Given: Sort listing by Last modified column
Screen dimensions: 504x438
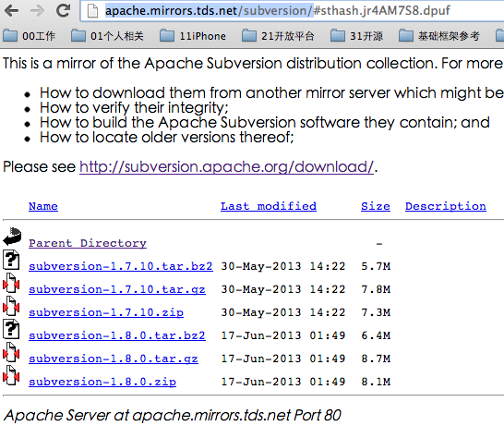Looking at the screenshot, I should coord(269,206).
